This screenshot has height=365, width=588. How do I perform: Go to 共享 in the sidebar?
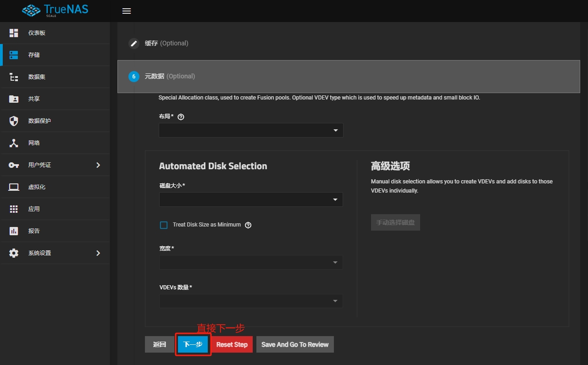[34, 99]
